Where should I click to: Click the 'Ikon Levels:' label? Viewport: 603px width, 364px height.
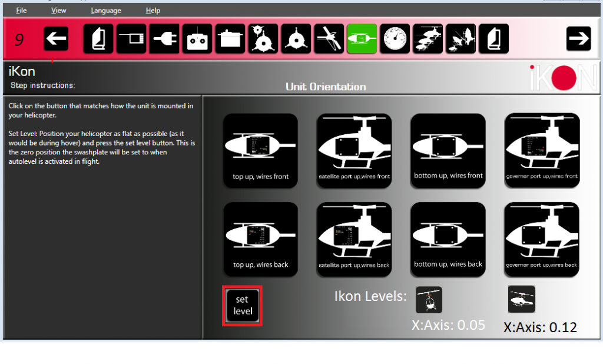coord(370,296)
